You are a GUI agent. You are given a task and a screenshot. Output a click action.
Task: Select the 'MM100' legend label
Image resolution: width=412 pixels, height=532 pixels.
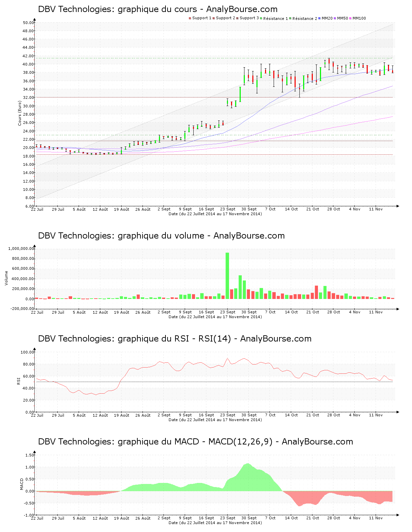pos(359,18)
